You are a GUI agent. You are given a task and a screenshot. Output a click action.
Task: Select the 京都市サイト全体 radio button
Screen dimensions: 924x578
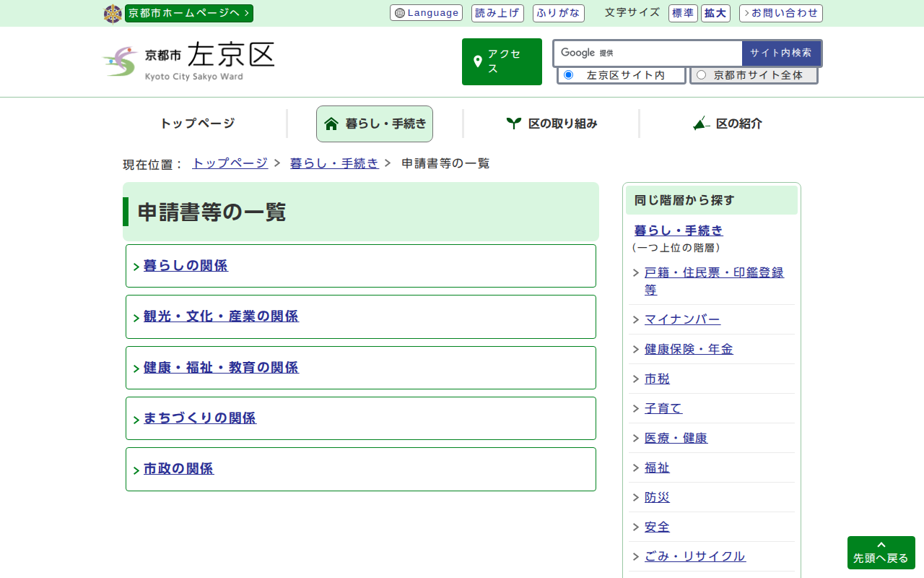coord(701,75)
